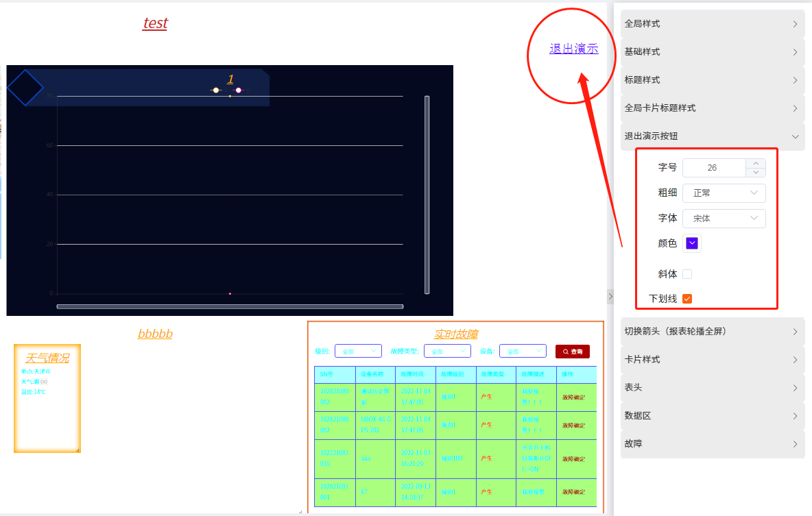This screenshot has width=812, height=516.
Task: Click the 实时故障 card title
Action: click(456, 334)
